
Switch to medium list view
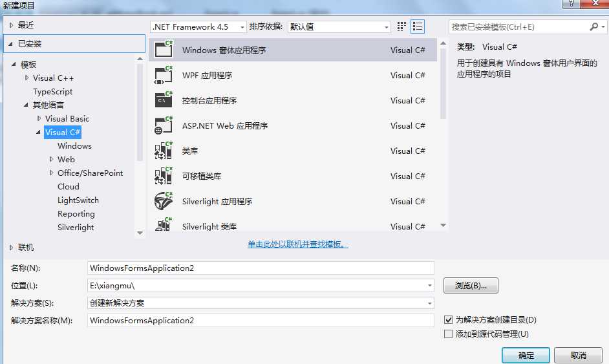click(418, 27)
